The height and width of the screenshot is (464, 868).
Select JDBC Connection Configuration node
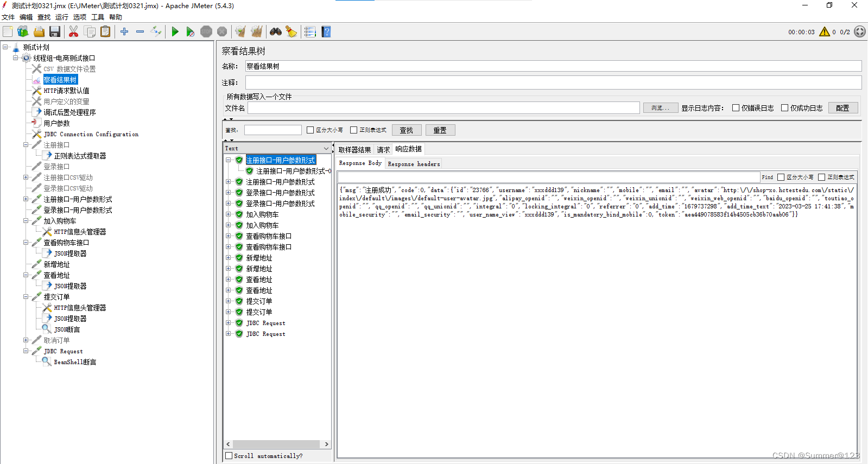(91, 134)
